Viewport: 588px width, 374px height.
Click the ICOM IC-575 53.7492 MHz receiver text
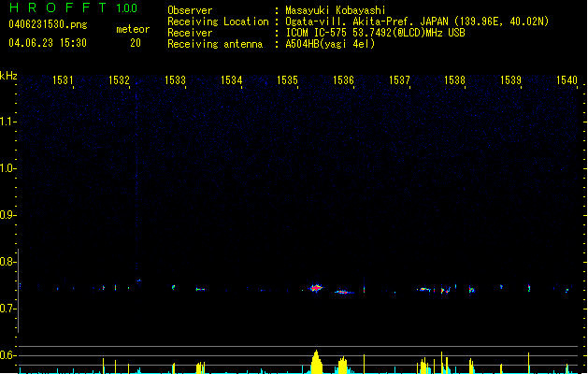tap(376, 33)
